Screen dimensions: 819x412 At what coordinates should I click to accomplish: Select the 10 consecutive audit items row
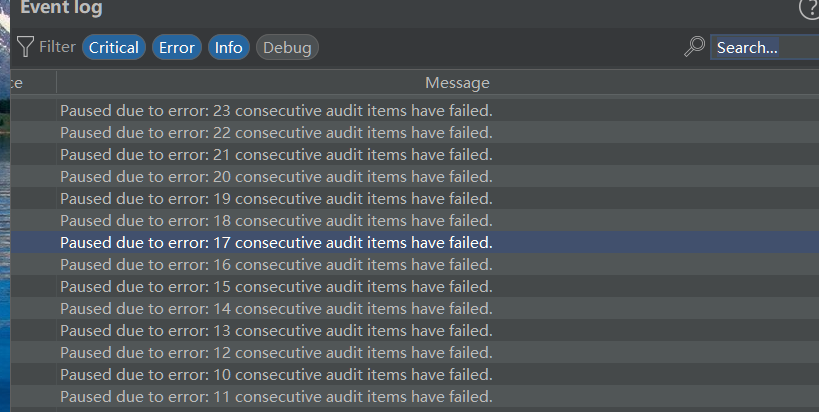276,374
